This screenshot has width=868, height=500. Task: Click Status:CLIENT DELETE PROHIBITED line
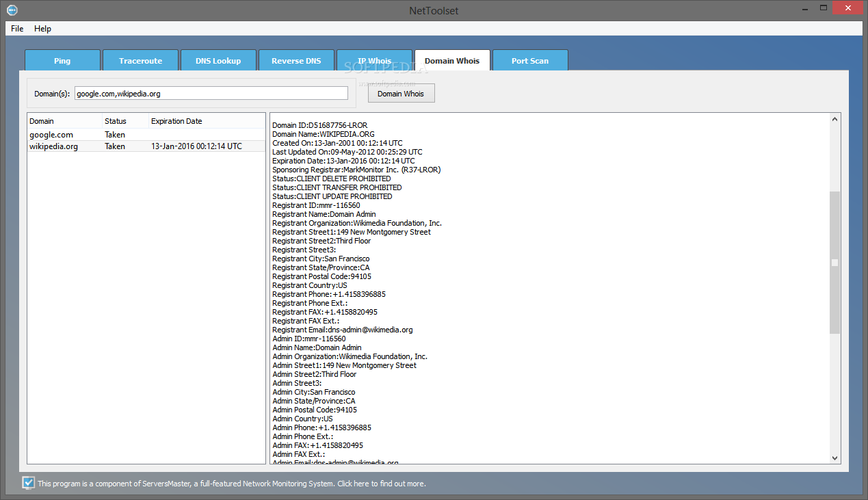332,179
